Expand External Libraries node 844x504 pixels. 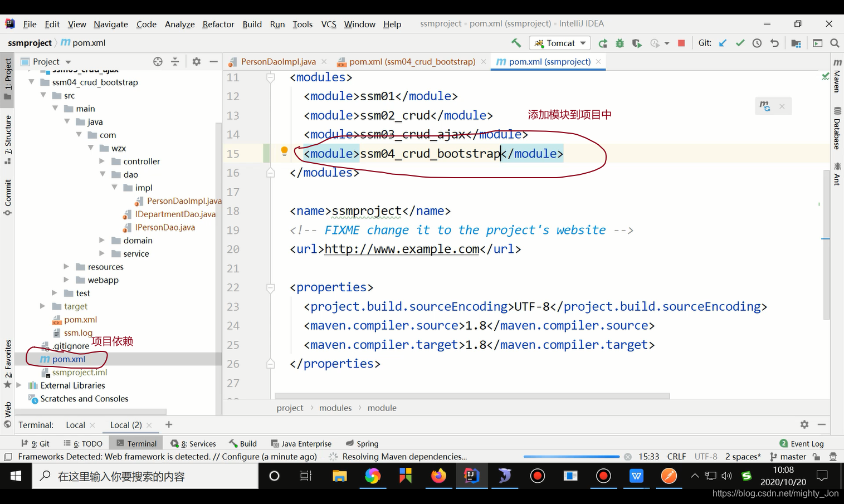click(x=19, y=385)
